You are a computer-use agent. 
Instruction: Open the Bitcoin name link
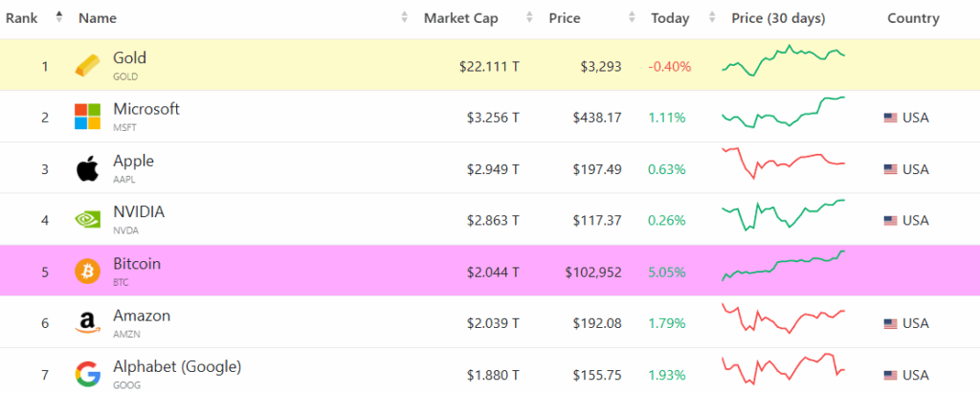click(x=137, y=264)
